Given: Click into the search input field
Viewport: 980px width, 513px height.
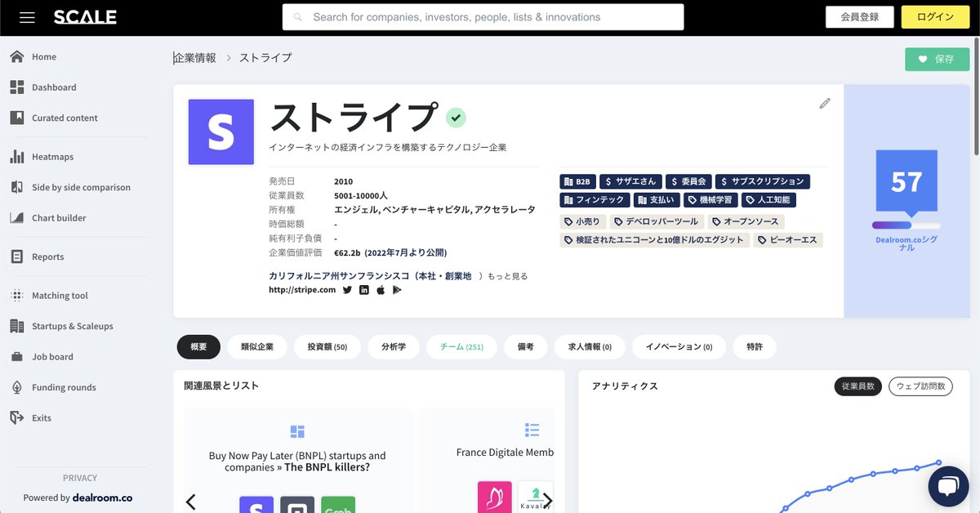Looking at the screenshot, I should click(x=483, y=17).
